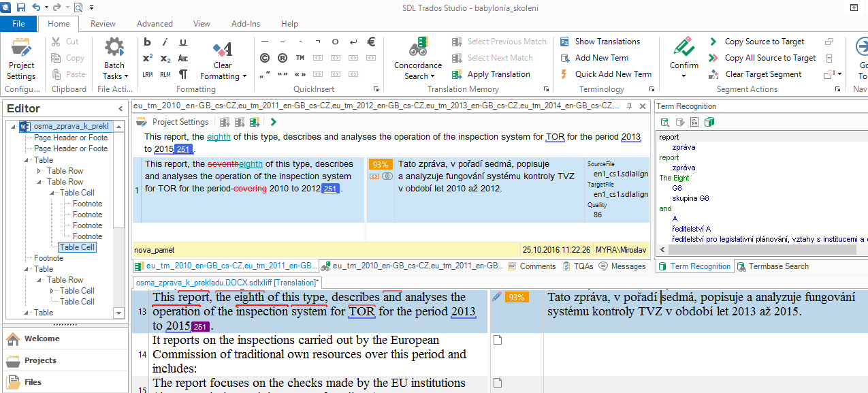The height and width of the screenshot is (393, 868).
Task: Click Clear Target Segment
Action: pos(754,74)
